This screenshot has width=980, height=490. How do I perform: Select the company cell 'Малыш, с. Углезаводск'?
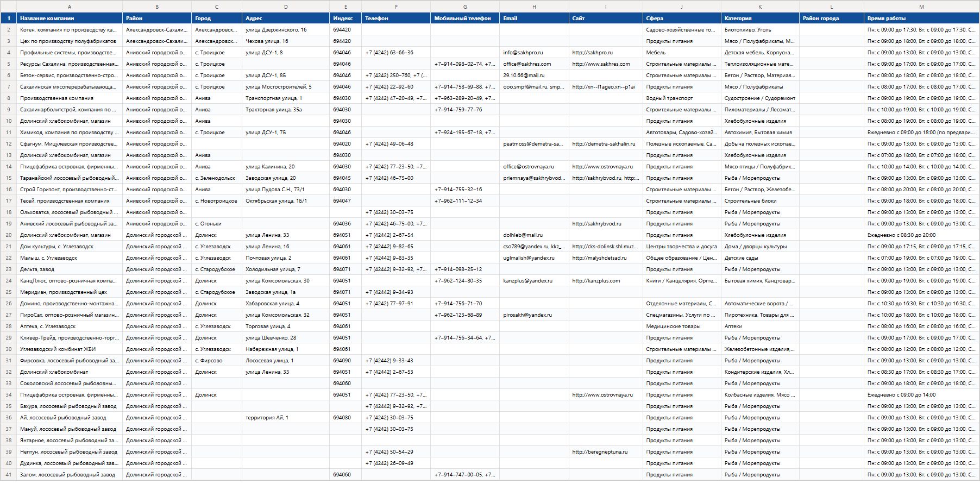(x=70, y=258)
